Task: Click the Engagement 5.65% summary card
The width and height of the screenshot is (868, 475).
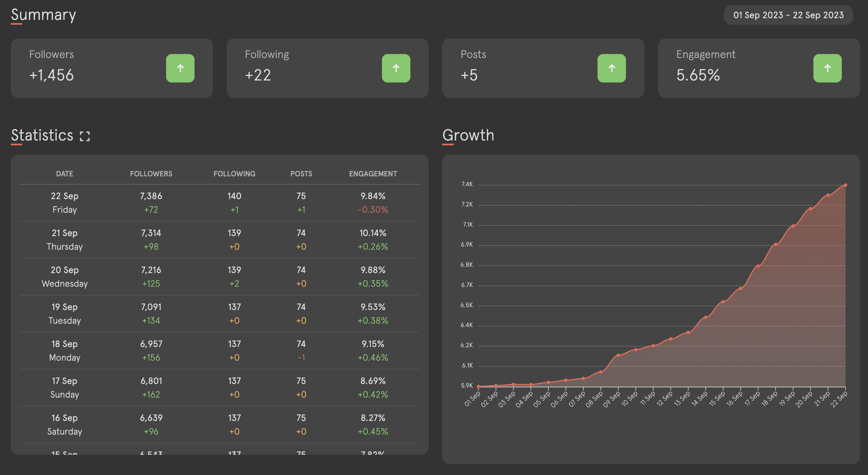Action: [x=759, y=68]
